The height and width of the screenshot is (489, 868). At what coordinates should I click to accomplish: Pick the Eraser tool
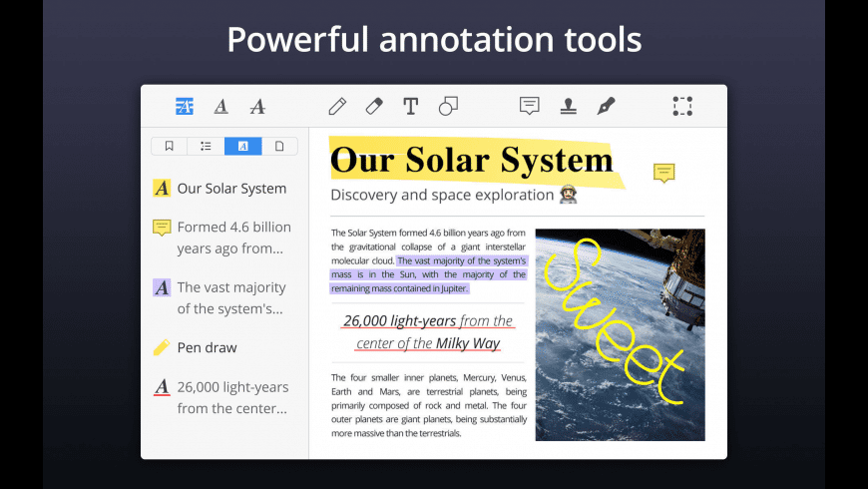374,106
